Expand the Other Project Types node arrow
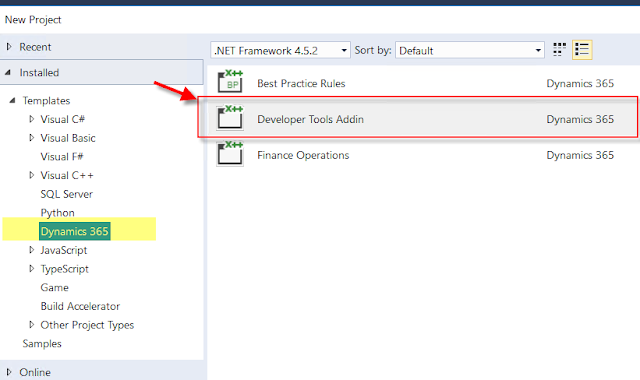The width and height of the screenshot is (640, 380). (31, 324)
